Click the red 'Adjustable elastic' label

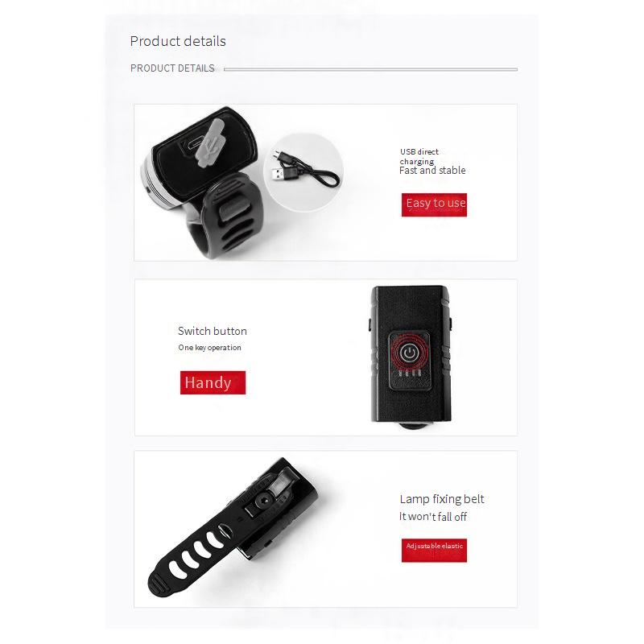tap(434, 550)
